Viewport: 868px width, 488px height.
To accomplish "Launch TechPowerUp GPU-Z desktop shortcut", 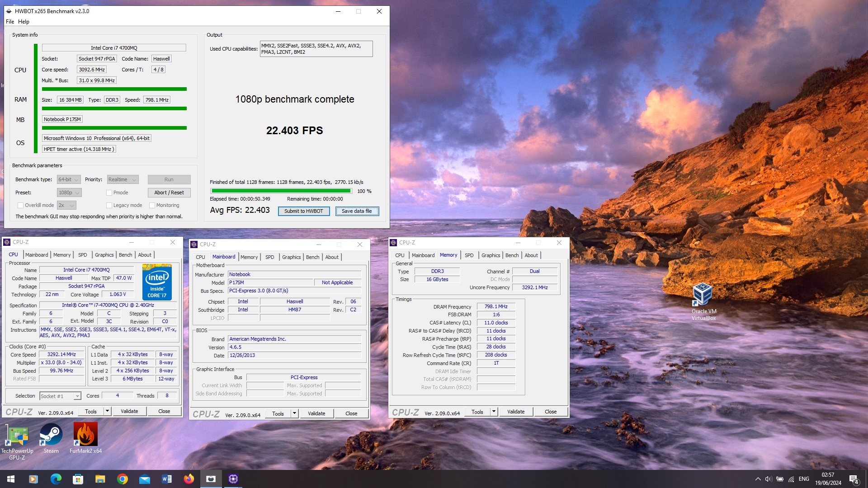I will pos(17,441).
